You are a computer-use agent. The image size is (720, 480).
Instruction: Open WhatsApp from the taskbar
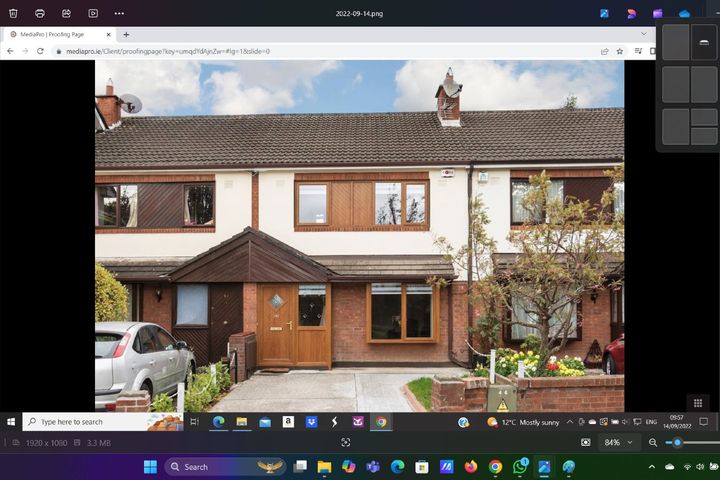click(x=520, y=467)
